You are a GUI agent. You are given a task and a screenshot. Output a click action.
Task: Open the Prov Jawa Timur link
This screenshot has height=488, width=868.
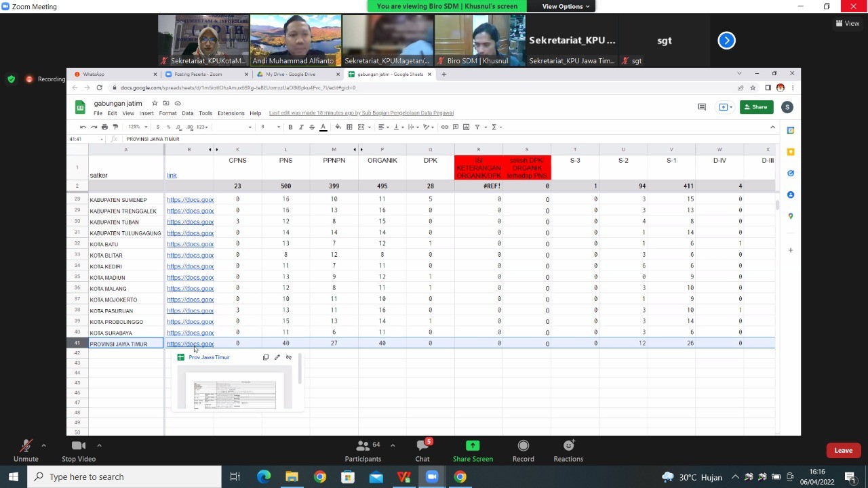coord(209,357)
